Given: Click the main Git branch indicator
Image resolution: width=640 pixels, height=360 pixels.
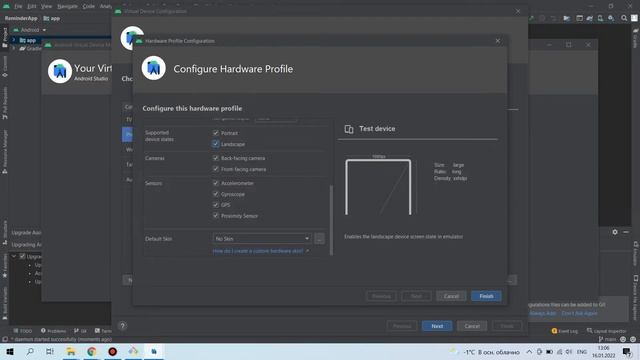Looking at the screenshot, I should (607, 339).
